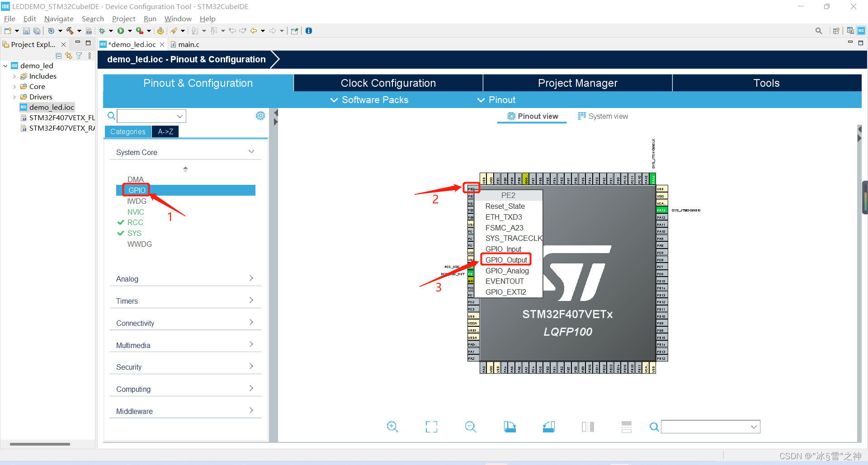
Task: Zoom out of the pinout view
Action: click(470, 427)
